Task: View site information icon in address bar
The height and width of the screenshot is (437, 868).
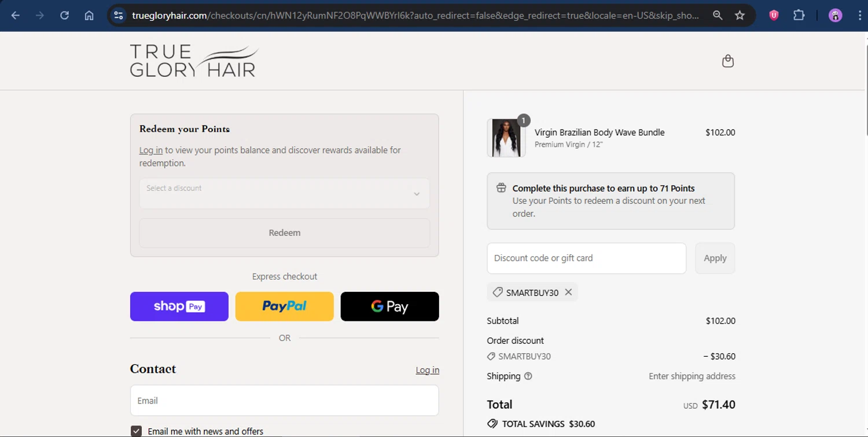Action: coord(119,16)
